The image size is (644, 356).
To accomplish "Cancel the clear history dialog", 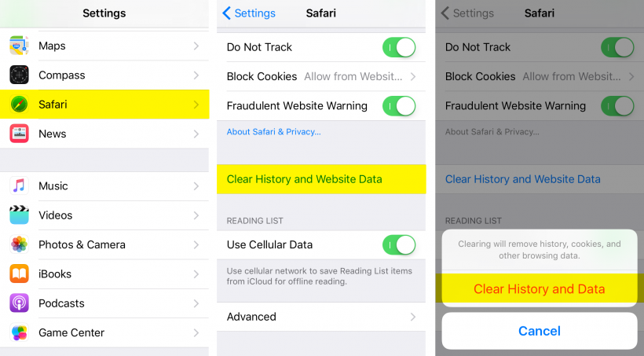I will coord(540,331).
